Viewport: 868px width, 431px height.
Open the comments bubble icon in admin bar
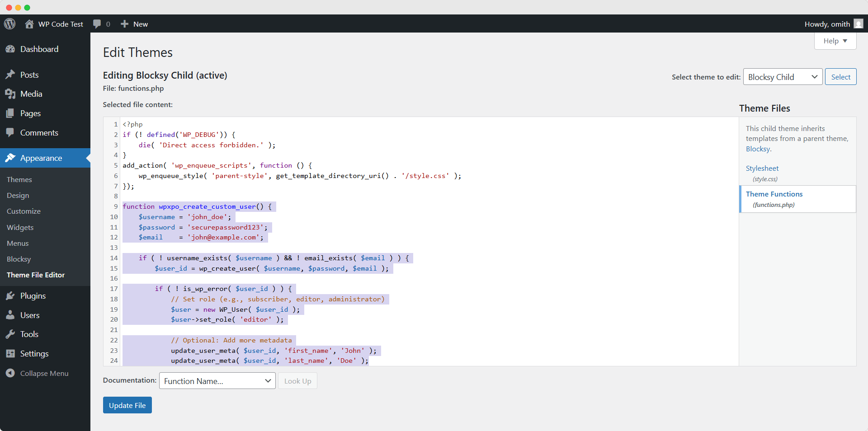click(x=97, y=24)
